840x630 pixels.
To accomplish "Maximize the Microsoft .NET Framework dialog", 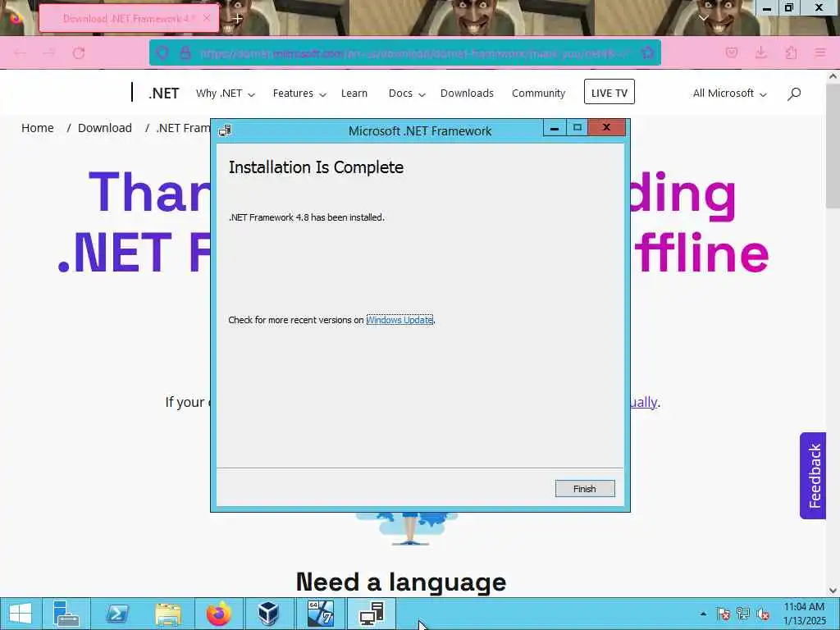I will click(577, 128).
